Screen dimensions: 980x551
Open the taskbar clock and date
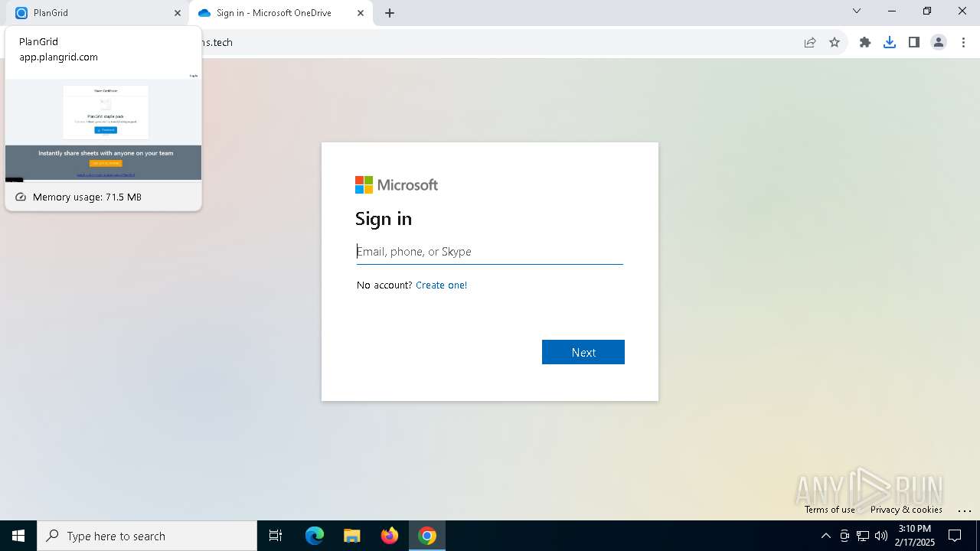pyautogui.click(x=914, y=535)
